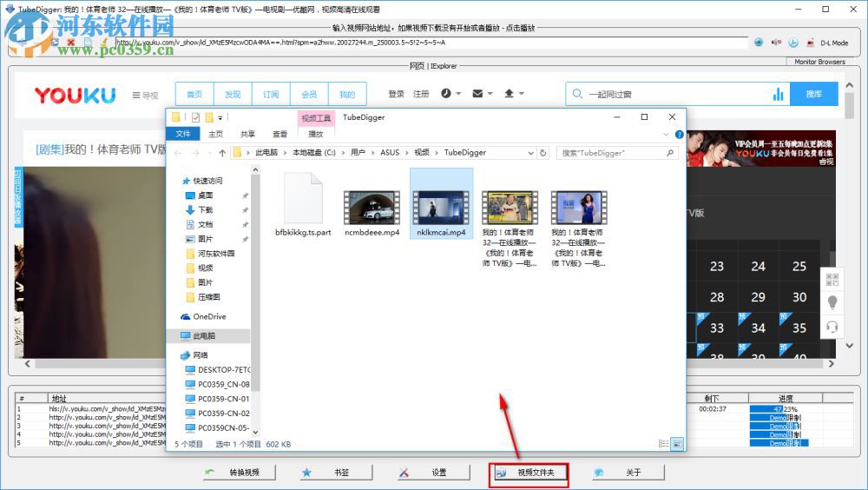Viewport: 868px width, 490px height.
Task: Open dropdown arrow beside Youku history clock
Action: (458, 94)
